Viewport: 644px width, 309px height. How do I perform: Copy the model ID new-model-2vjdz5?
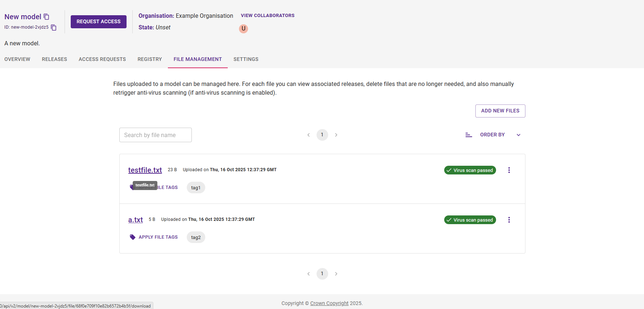54,28
